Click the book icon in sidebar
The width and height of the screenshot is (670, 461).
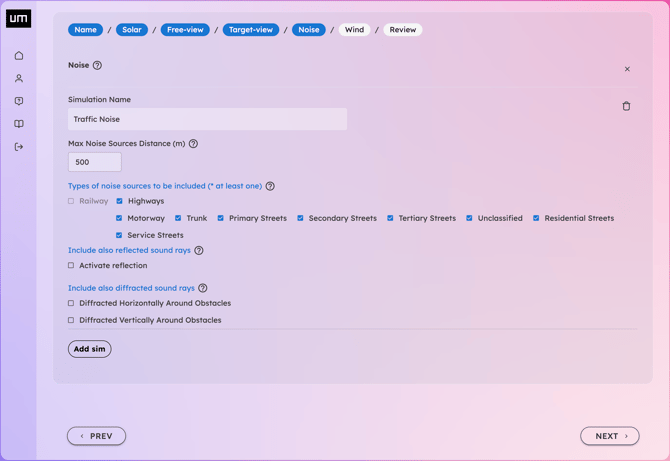click(x=19, y=124)
